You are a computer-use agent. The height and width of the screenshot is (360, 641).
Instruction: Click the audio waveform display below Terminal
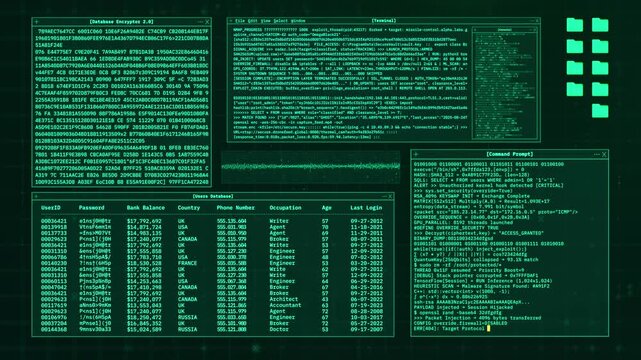click(311, 167)
